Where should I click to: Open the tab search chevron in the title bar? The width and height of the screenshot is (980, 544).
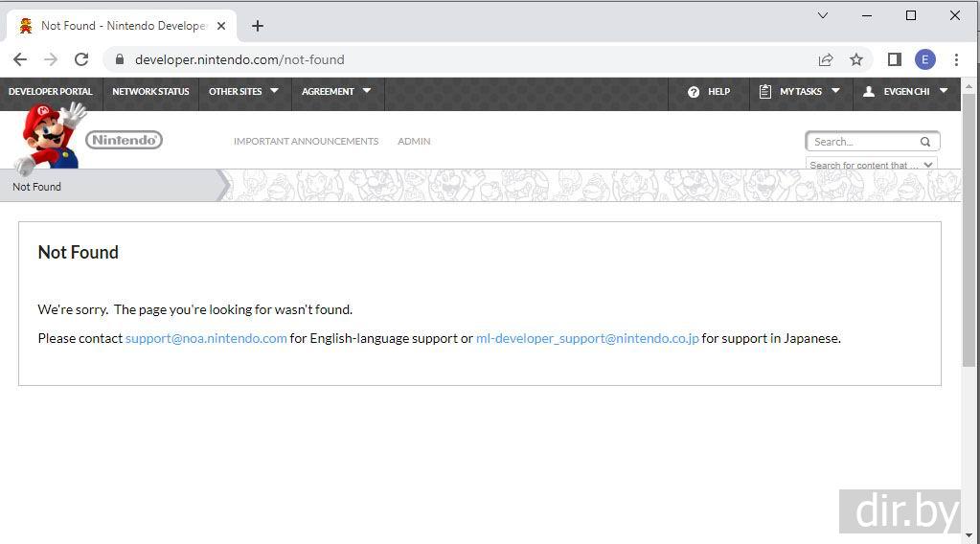pyautogui.click(x=823, y=15)
